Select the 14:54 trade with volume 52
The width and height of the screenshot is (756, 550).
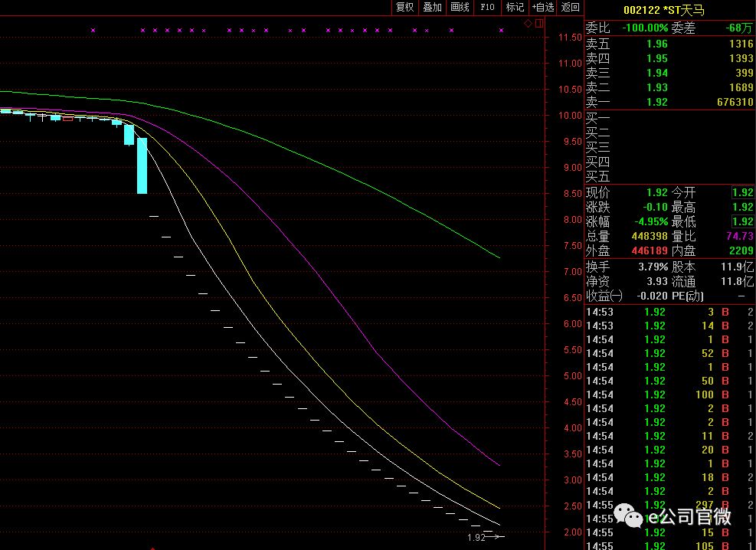tap(669, 353)
